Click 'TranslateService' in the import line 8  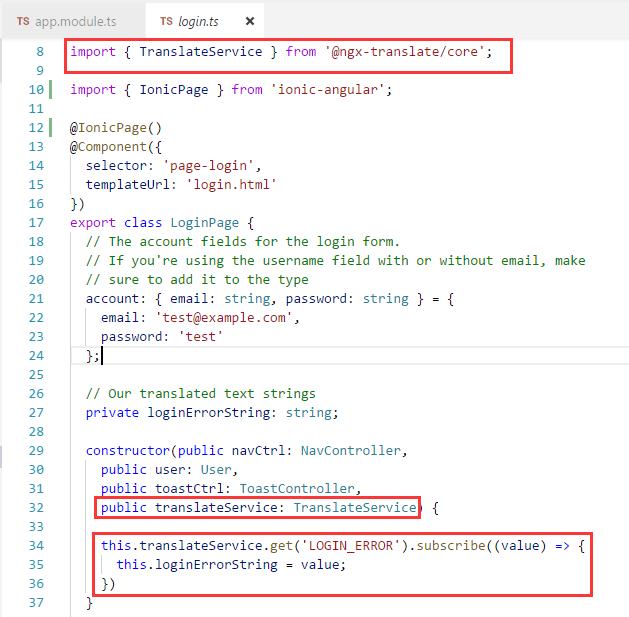pos(201,52)
